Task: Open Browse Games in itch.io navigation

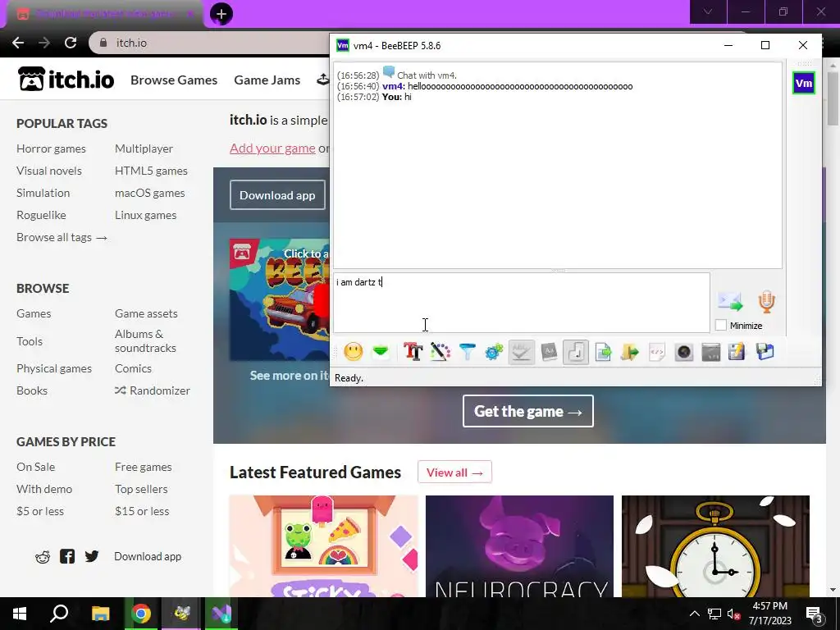Action: point(174,80)
